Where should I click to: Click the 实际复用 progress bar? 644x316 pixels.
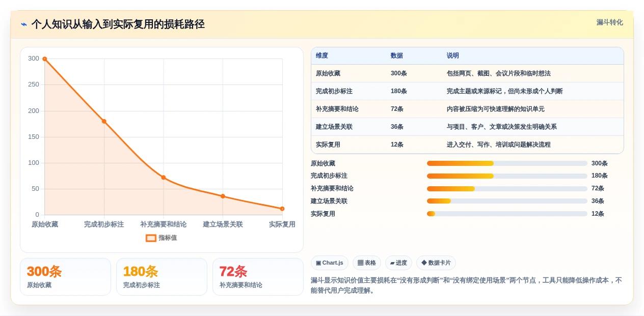point(507,214)
